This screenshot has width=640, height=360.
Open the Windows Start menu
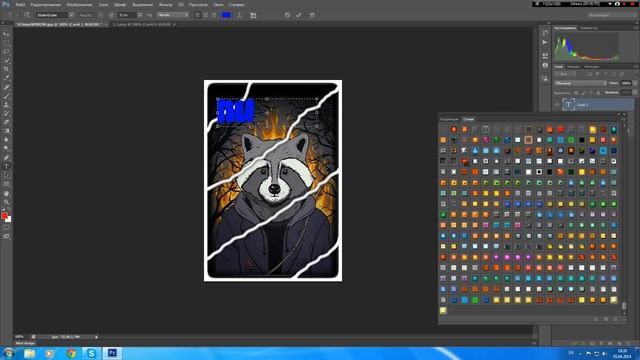[x=9, y=353]
